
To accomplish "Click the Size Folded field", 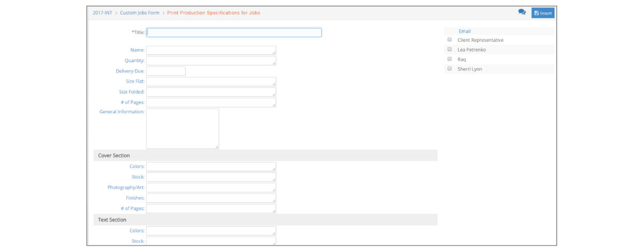I will [x=211, y=92].
